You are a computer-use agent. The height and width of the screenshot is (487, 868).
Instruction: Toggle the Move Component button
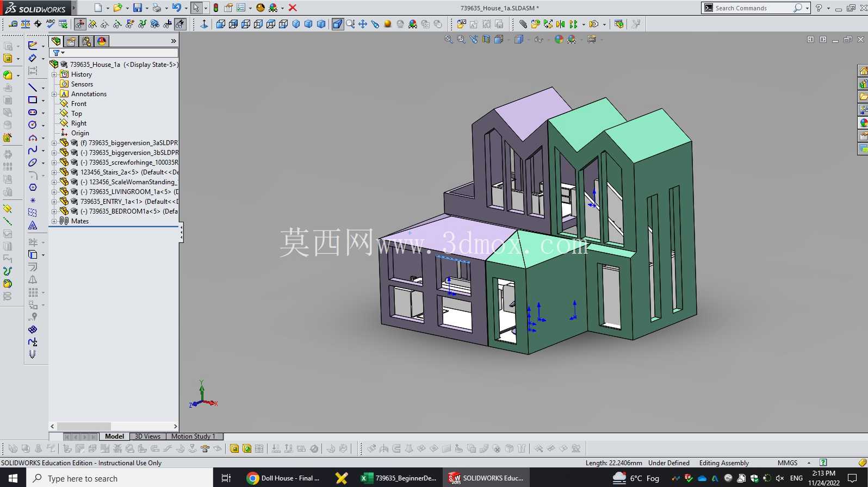(x=80, y=24)
